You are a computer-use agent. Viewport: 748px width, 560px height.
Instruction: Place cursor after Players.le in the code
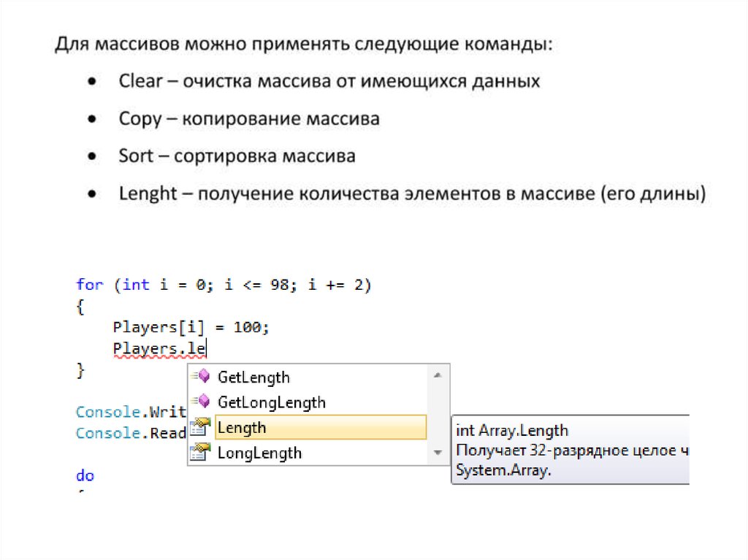[x=207, y=349]
